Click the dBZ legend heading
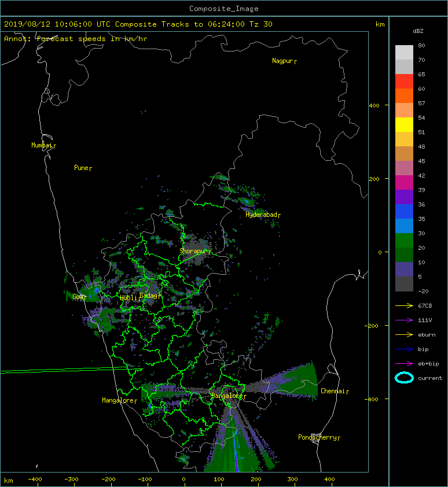 click(x=418, y=31)
